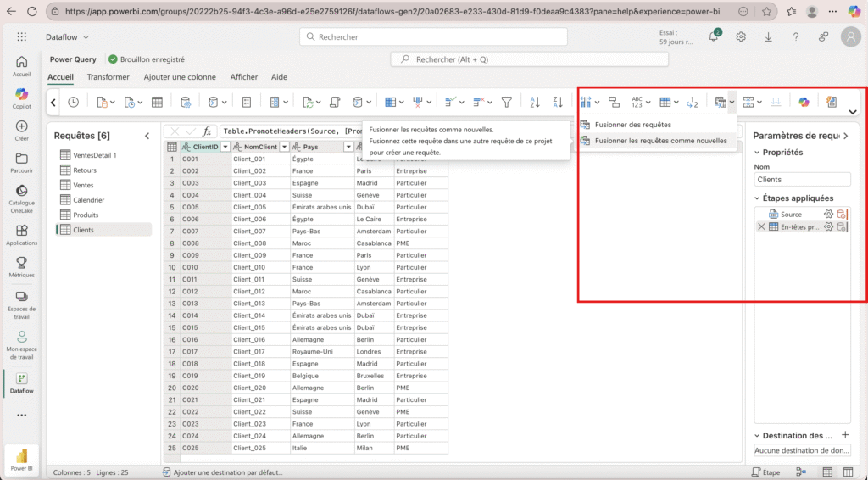868x480 pixels.
Task: Click the Nom field containing Clients
Action: pyautogui.click(x=801, y=180)
